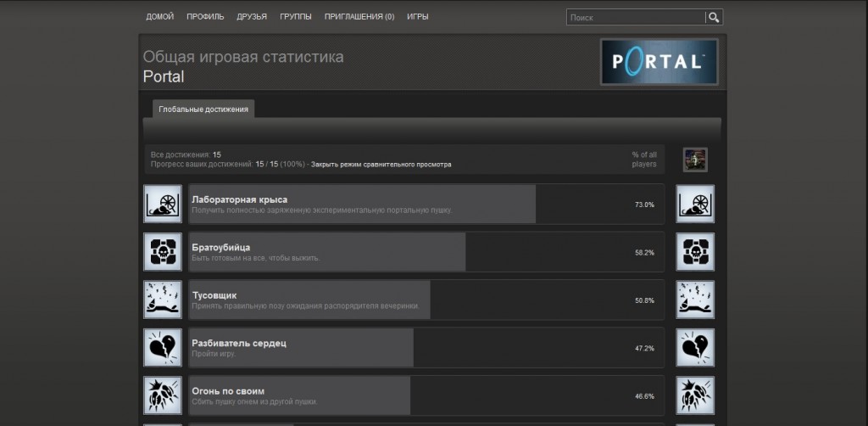868x426 pixels.
Task: Click the left Огонь по своим turret icon
Action: pos(163,395)
